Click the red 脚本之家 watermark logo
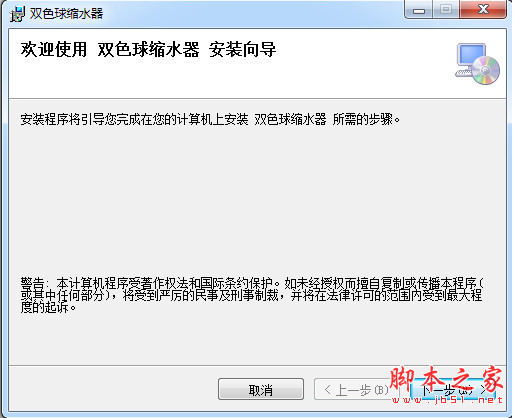Viewport: 515px width, 418px height. [446, 379]
